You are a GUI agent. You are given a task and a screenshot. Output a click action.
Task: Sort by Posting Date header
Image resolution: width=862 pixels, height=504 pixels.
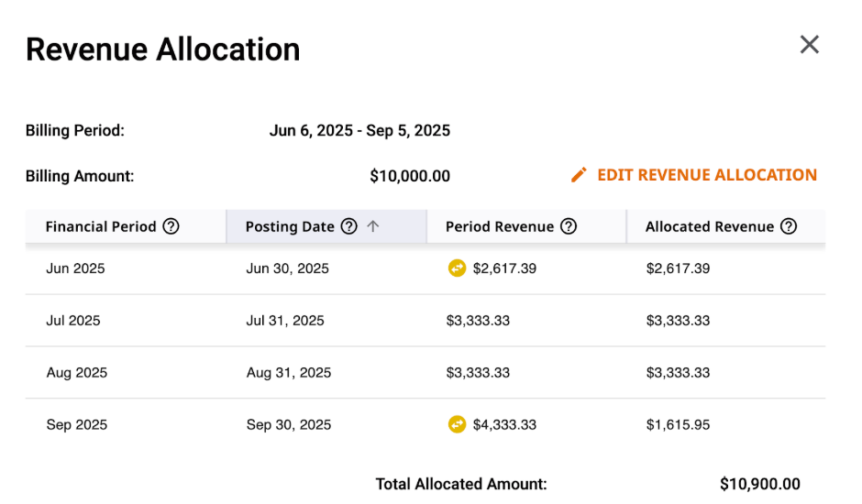[x=290, y=226]
